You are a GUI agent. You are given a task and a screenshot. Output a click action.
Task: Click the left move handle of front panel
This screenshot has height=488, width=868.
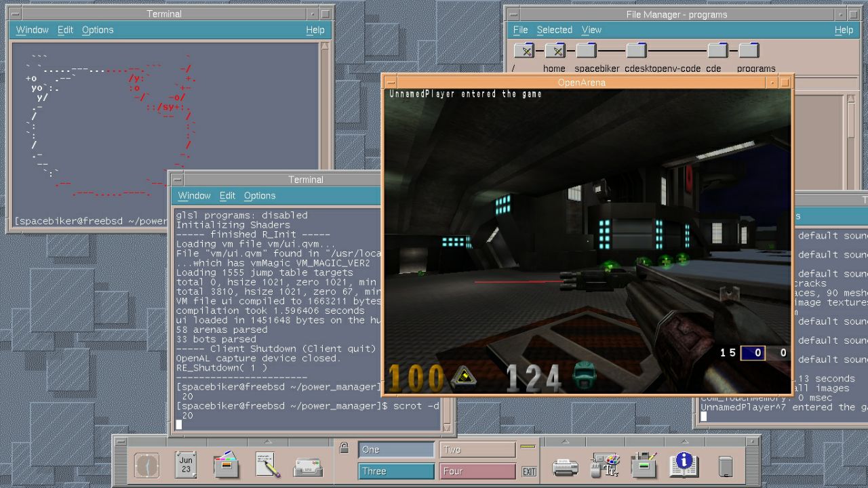(121, 466)
